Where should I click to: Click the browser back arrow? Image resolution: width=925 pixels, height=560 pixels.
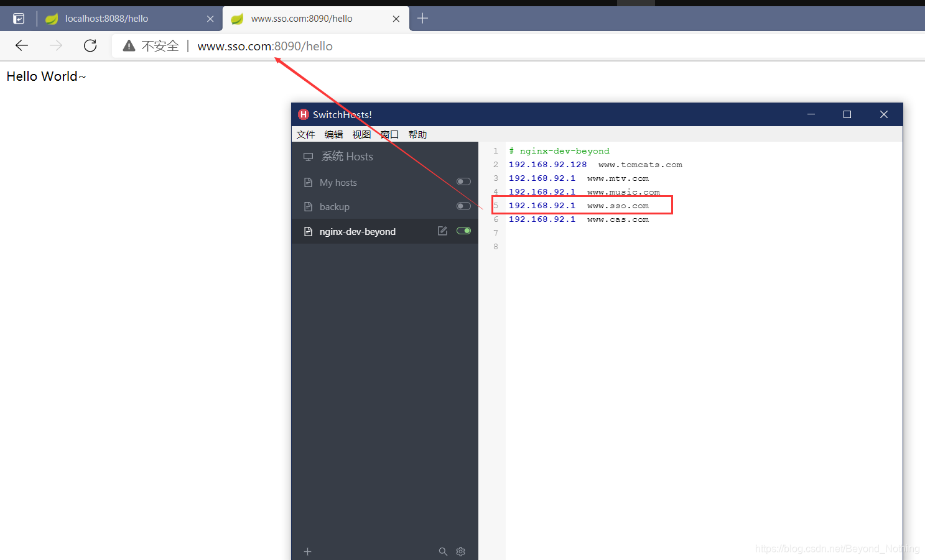coord(22,45)
